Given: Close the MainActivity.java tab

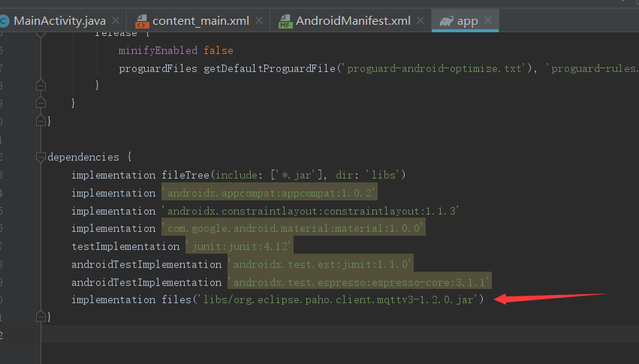Looking at the screenshot, I should pyautogui.click(x=116, y=20).
